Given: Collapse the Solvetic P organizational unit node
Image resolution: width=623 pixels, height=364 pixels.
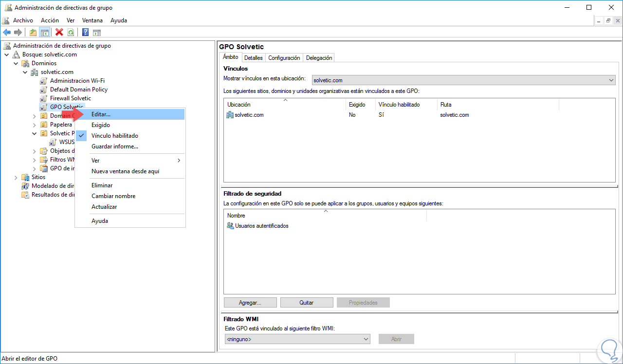Looking at the screenshot, I should [35, 133].
